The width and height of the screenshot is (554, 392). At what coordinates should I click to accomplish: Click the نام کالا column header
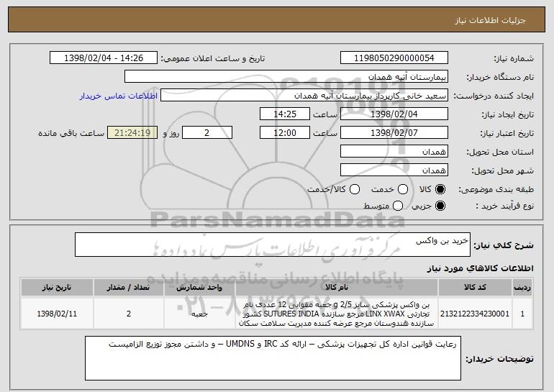[337, 288]
